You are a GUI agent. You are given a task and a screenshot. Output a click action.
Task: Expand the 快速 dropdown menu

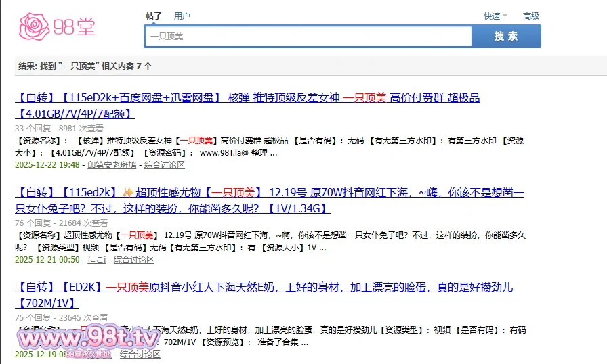495,16
